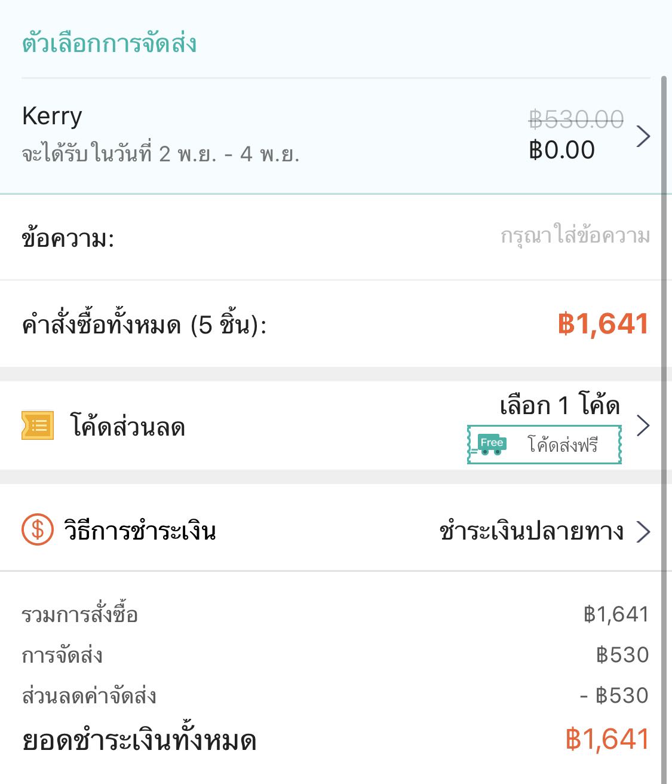Open the วิธีการชำระเงิน payment method label
Viewport: 672px width, 784px height.
140,531
